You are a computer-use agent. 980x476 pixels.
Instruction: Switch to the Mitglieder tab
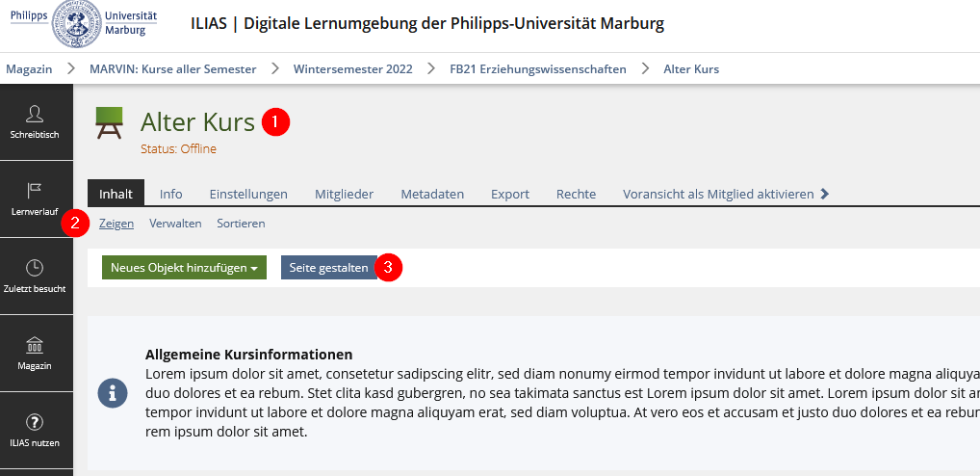coord(344,194)
